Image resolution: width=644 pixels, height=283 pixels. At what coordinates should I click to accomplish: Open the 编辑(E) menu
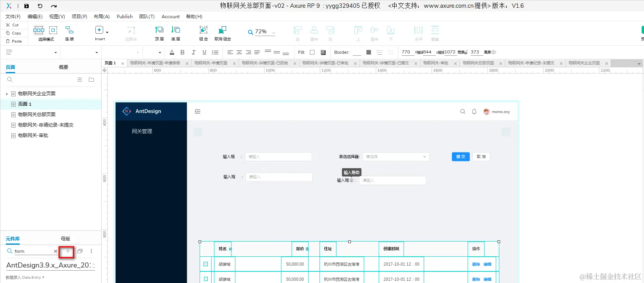click(35, 17)
